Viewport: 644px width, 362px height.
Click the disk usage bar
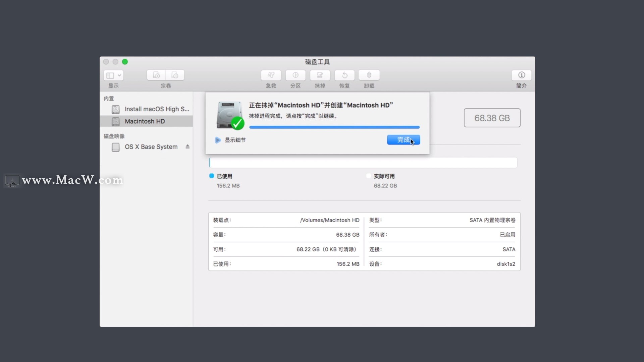[x=363, y=163]
